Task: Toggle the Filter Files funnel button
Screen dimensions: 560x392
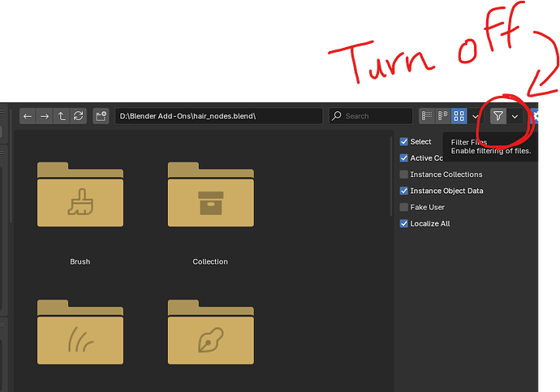Action: pyautogui.click(x=498, y=116)
